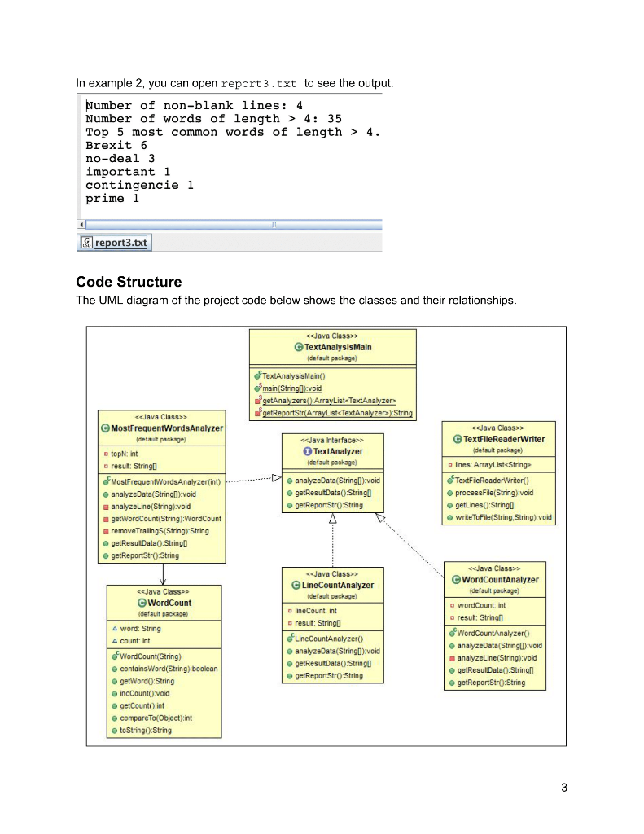The image size is (644, 834).
Task: Click 'getReportStr():String' in WordCountAnalyzer
Action: (492, 683)
